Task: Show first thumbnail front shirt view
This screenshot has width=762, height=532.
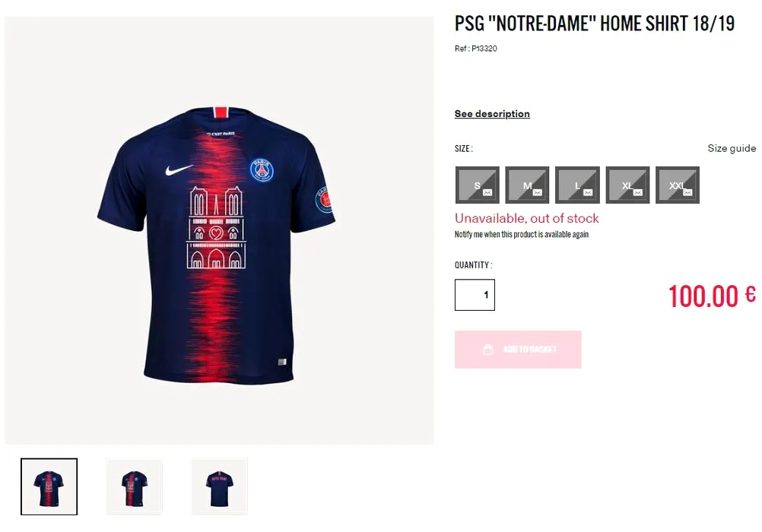Action: click(49, 487)
